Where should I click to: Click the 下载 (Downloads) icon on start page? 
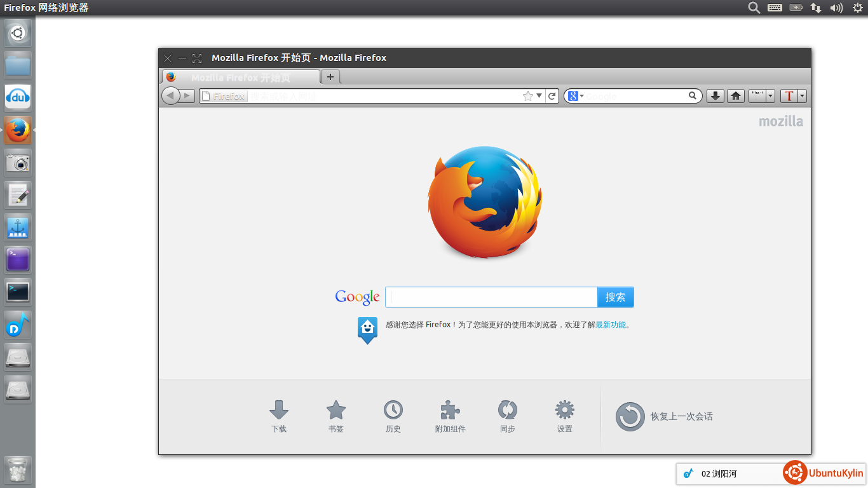(279, 410)
